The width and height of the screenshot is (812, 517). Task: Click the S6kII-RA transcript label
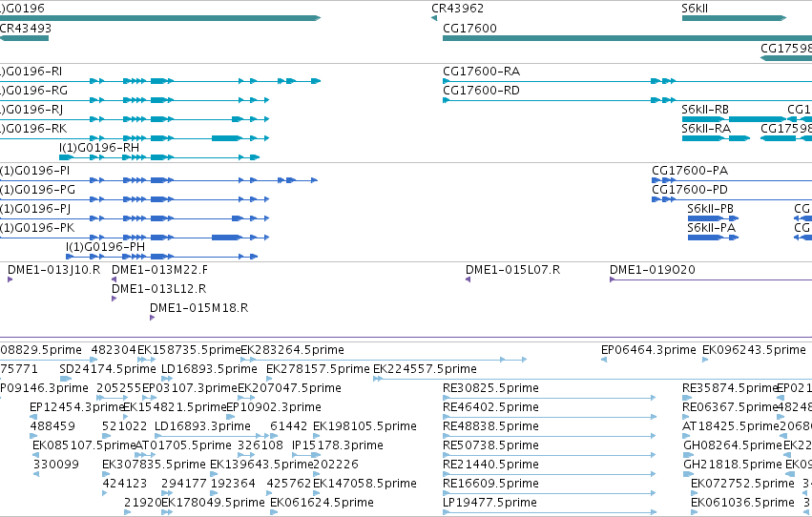(x=706, y=129)
